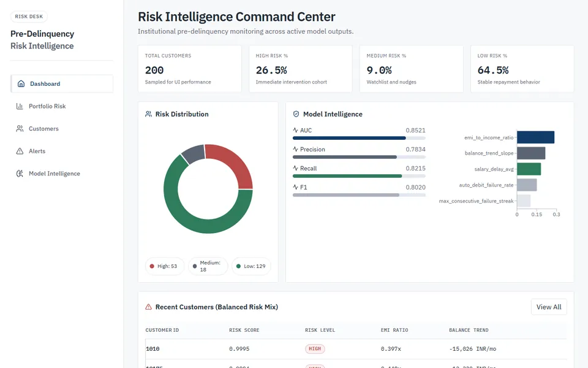
Task: Click the Pre-Delinquency Risk Intelligence logo text
Action: 42,40
